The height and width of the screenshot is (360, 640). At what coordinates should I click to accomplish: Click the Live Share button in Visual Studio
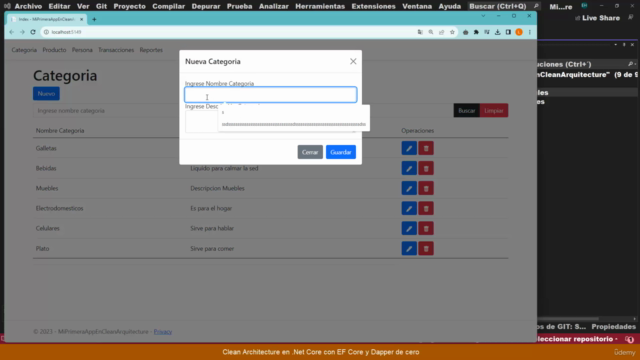[597, 18]
